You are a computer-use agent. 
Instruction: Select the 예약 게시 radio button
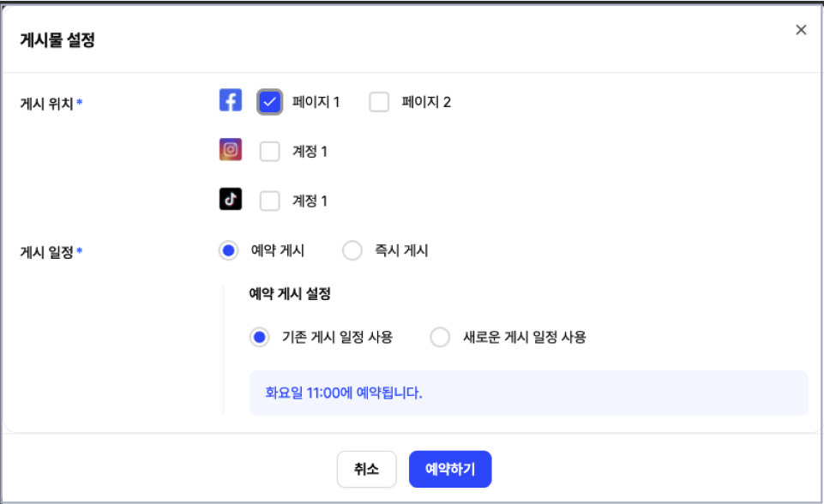(x=229, y=250)
